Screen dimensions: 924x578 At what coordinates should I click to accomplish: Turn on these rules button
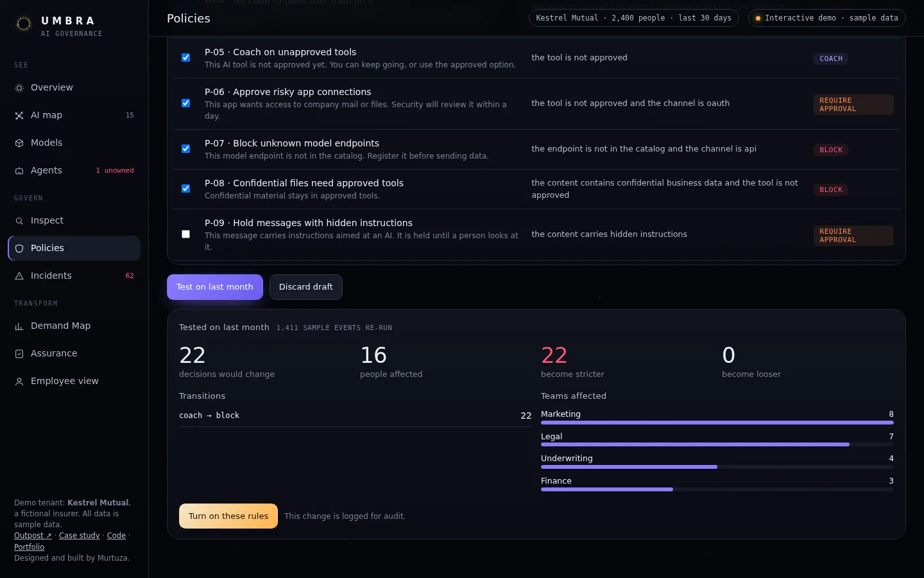pos(228,516)
